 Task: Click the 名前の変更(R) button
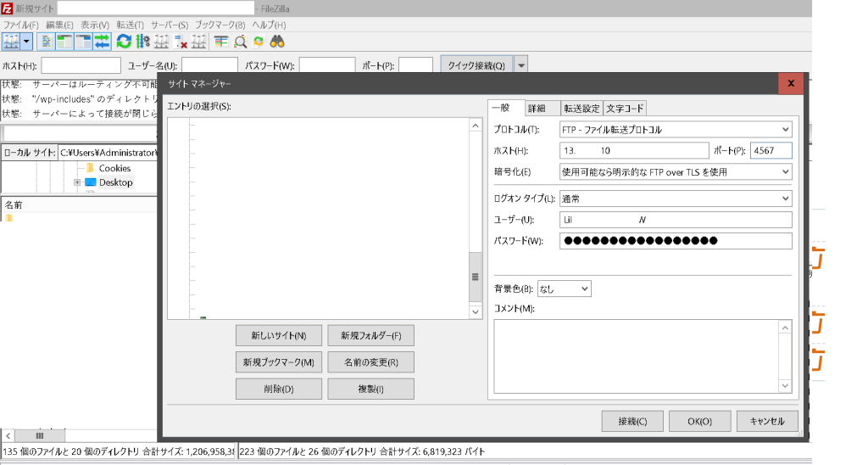tap(371, 362)
